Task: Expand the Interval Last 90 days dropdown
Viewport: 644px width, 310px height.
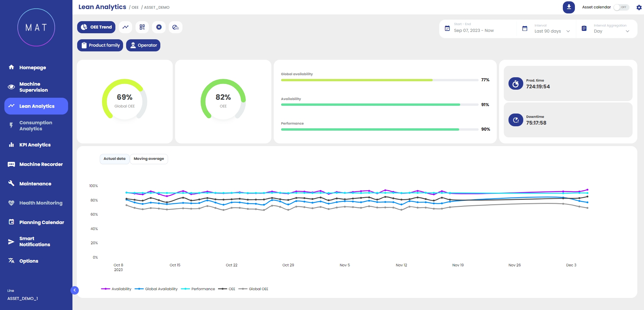Action: [552, 31]
